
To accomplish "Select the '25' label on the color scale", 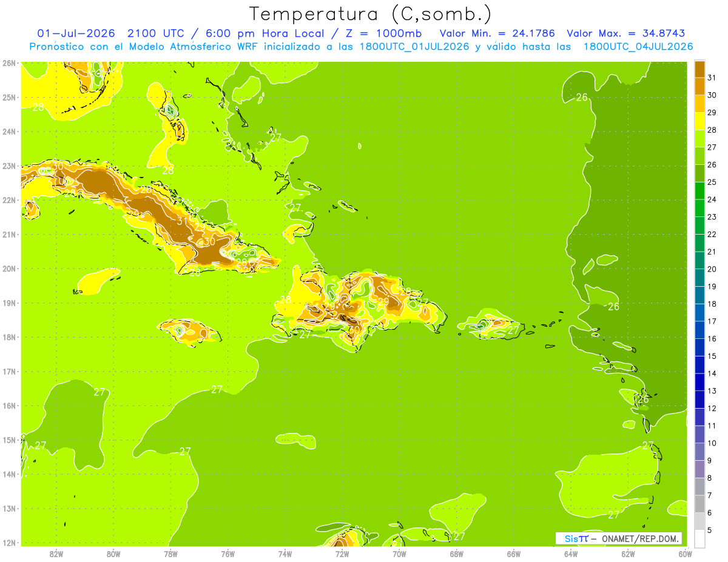I will click(x=712, y=182).
